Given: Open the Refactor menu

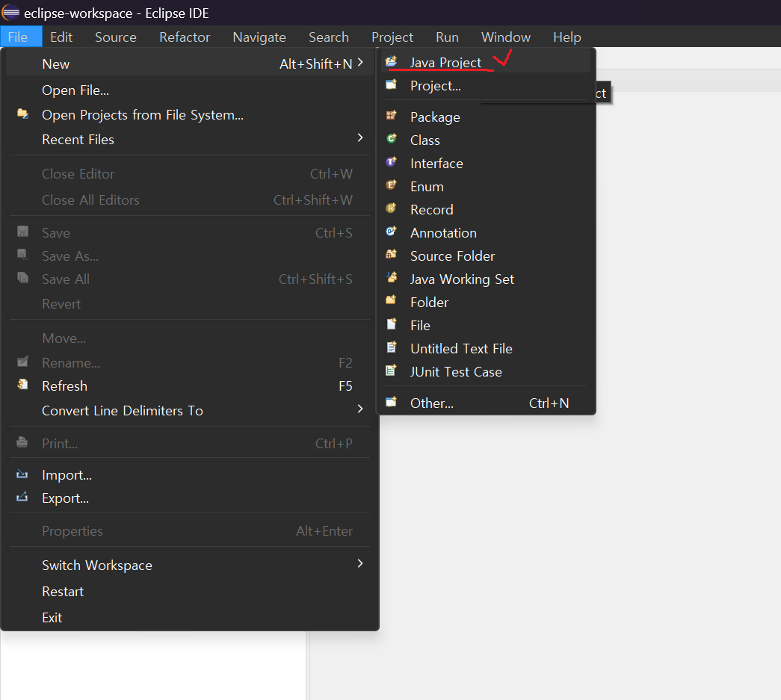Looking at the screenshot, I should (185, 37).
